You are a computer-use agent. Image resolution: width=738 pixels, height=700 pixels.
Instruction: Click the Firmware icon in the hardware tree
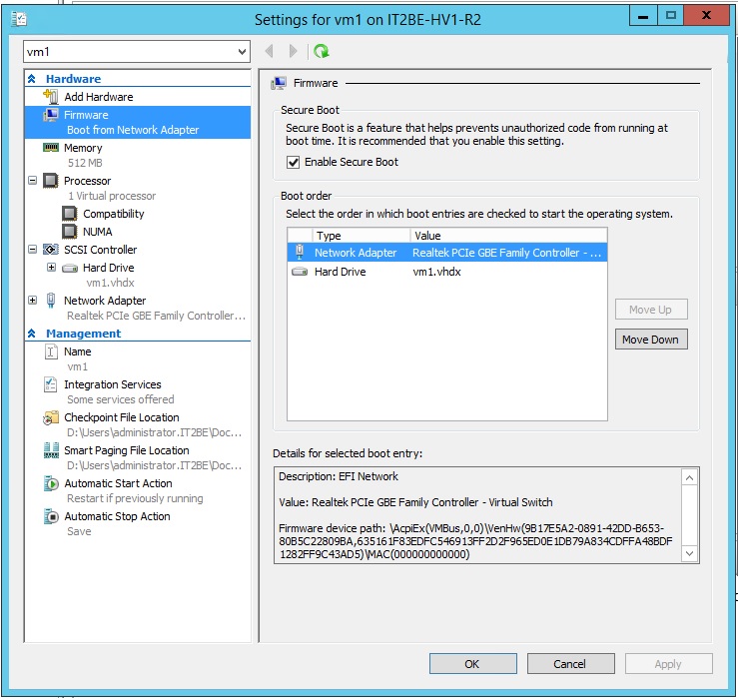pos(51,115)
